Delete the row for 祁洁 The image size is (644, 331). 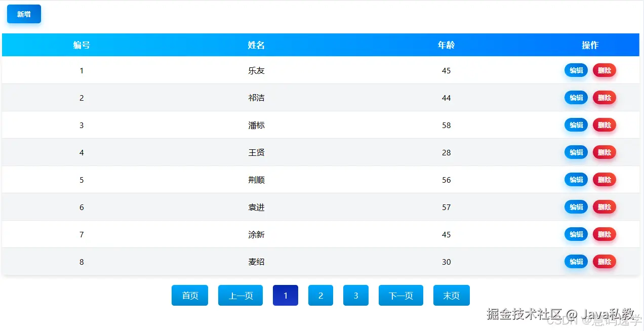point(605,98)
